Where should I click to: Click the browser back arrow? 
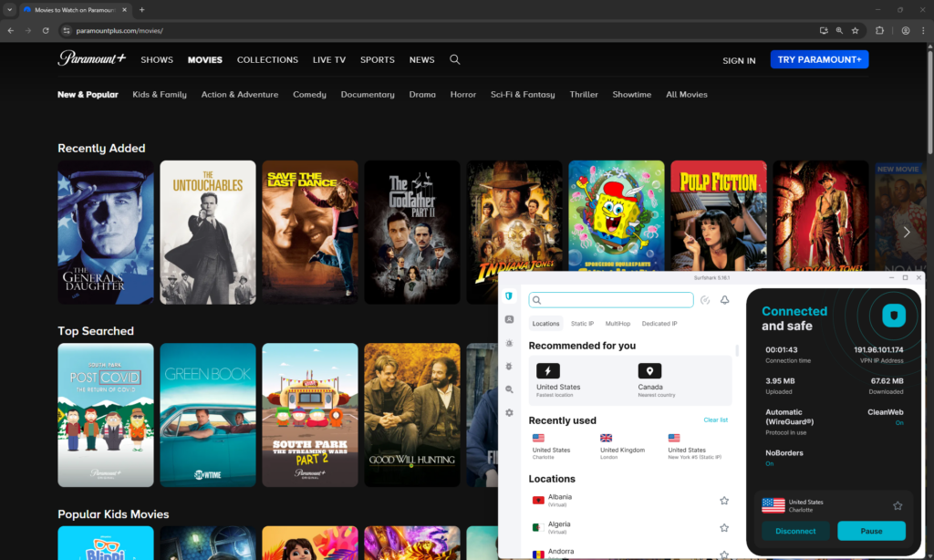(x=11, y=30)
